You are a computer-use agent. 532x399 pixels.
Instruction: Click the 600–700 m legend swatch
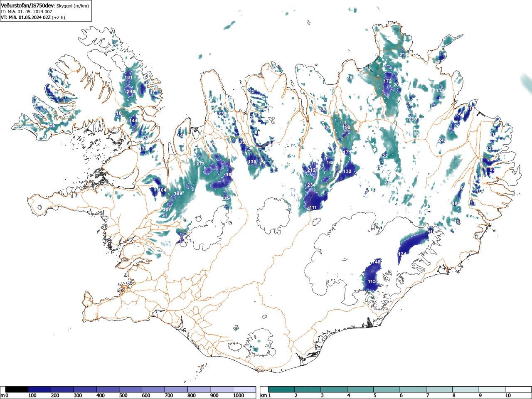[x=153, y=389]
